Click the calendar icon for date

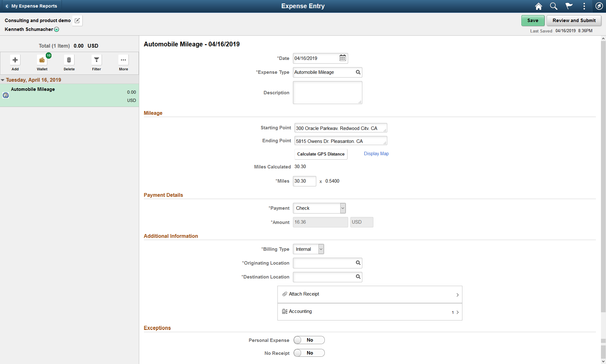(342, 58)
